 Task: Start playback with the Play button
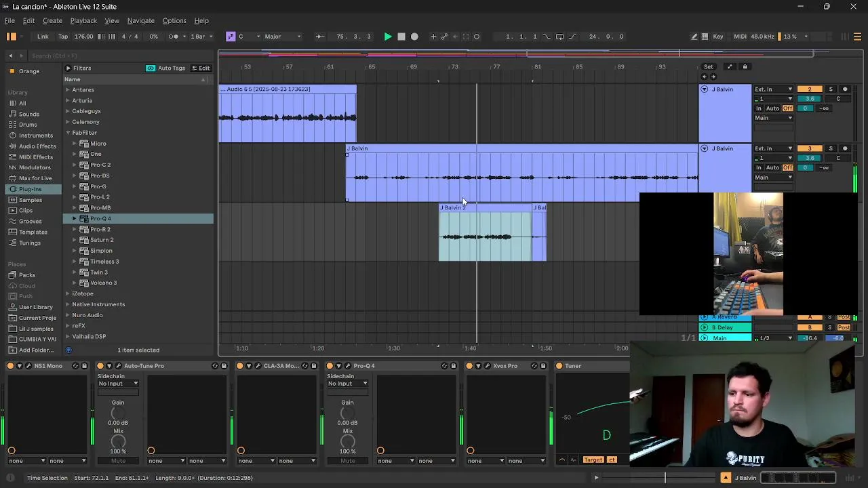tap(387, 37)
